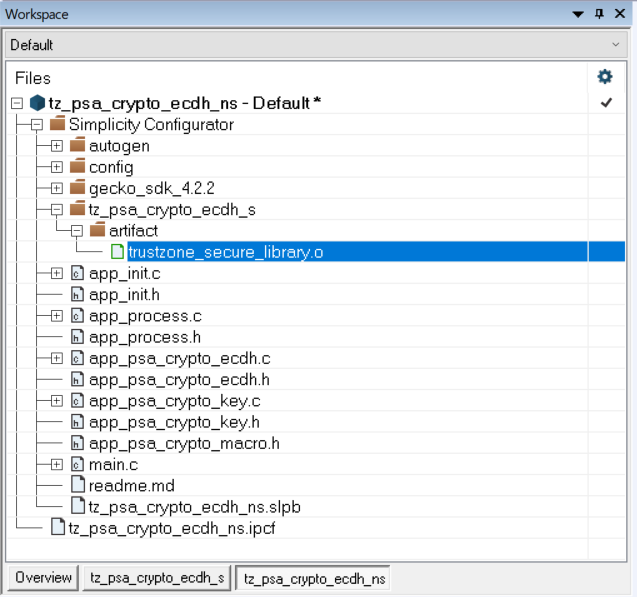The width and height of the screenshot is (637, 597).
Task: Click the main.c source file icon
Action: click(x=77, y=464)
